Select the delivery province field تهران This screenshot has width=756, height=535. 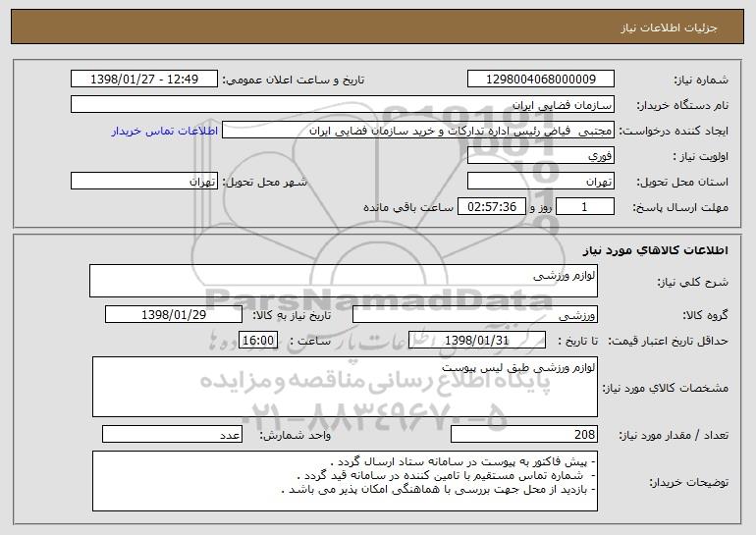pos(540,182)
